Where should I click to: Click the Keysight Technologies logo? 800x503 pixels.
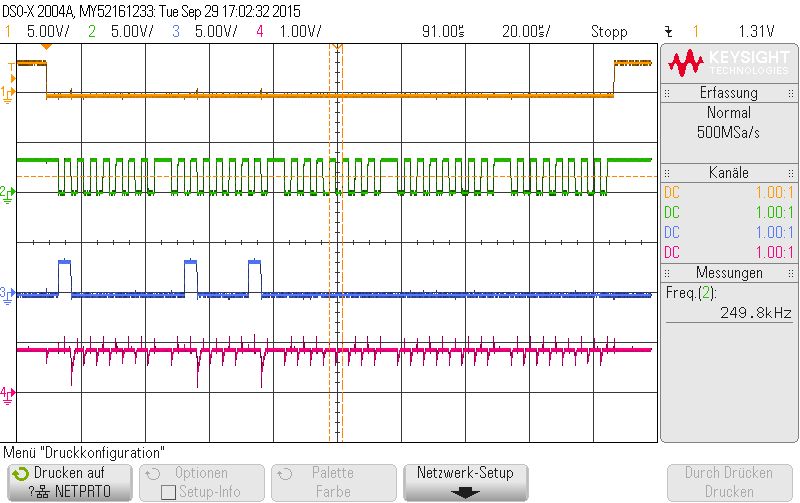click(728, 63)
